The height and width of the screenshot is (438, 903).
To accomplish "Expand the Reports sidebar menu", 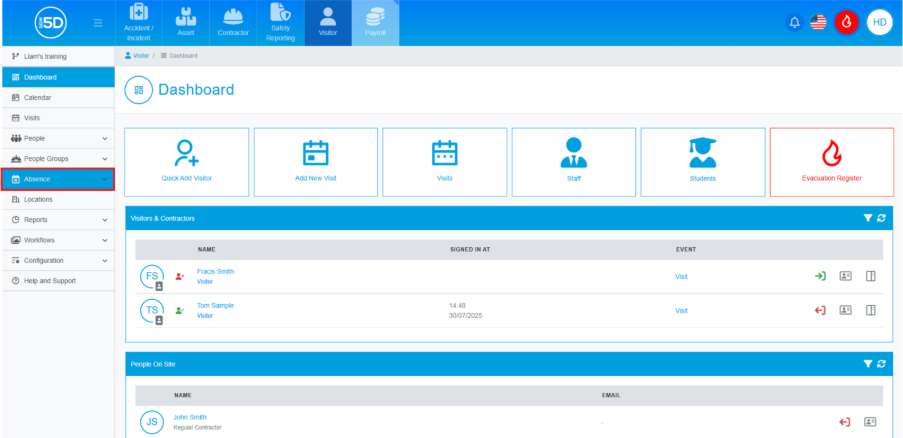I will pyautogui.click(x=58, y=220).
